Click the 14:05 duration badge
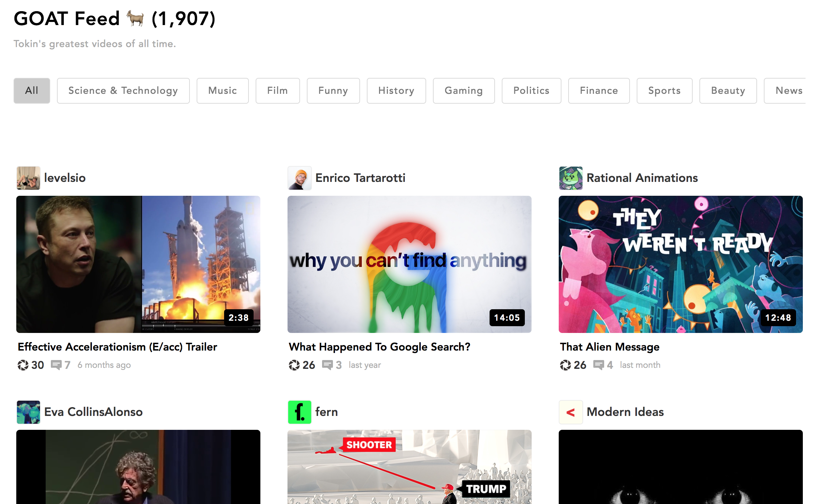Screen dimensions: 813x504 click(507, 318)
